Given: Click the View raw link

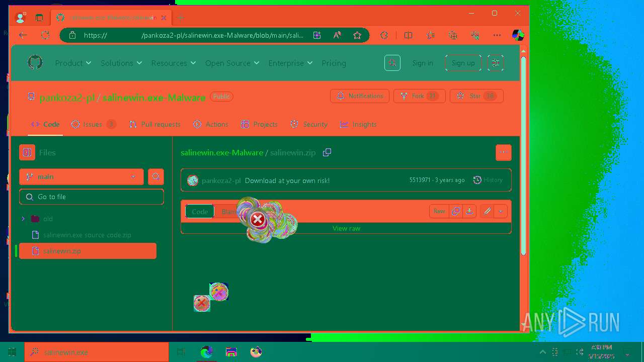Looking at the screenshot, I should point(346,228).
